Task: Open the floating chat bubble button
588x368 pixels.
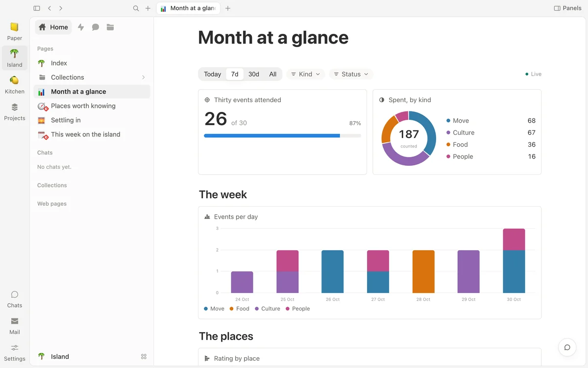Action: pyautogui.click(x=567, y=347)
